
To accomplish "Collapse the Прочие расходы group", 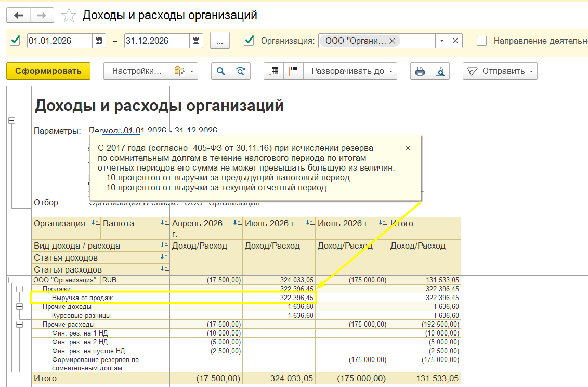I will tap(20, 324).
